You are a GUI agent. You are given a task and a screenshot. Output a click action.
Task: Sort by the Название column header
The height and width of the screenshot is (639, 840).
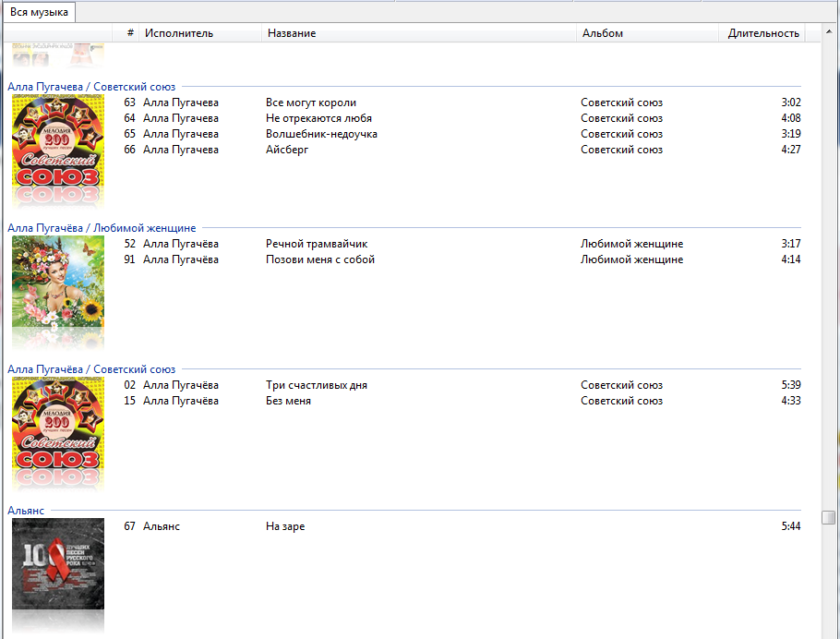pos(292,33)
